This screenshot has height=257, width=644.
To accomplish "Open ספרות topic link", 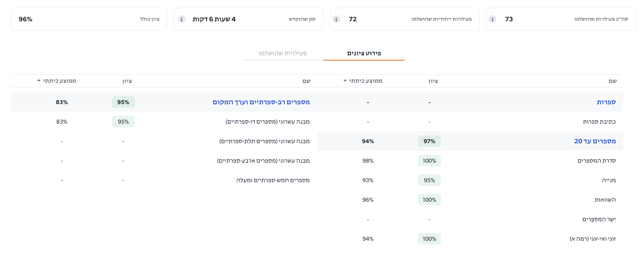I will point(606,102).
